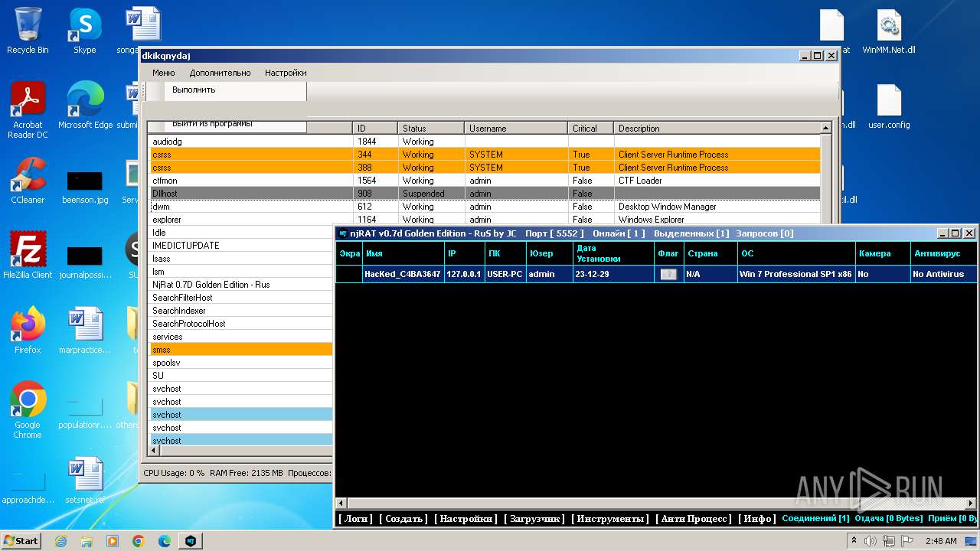Viewport: 980px width, 551px height.
Task: Click Антивирус column header in njRAT
Action: 944,253
